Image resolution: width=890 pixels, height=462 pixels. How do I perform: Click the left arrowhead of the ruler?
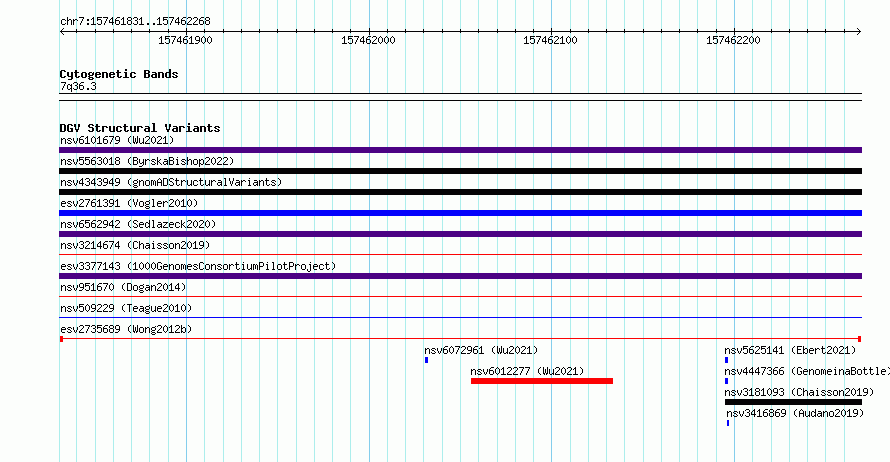(x=62, y=32)
